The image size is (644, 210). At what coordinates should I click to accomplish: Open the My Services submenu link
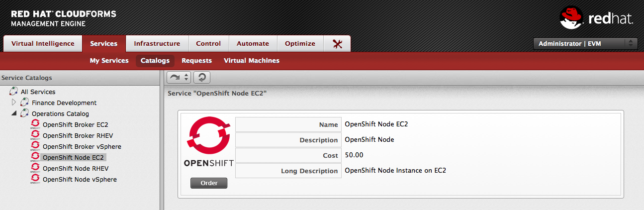tap(109, 61)
